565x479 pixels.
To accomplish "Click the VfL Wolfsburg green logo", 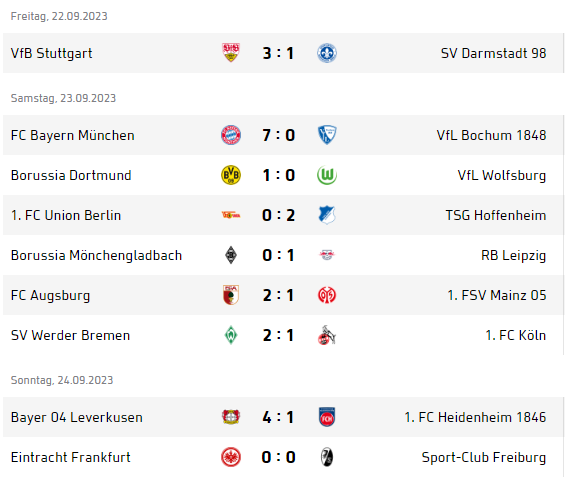I will [x=327, y=175].
